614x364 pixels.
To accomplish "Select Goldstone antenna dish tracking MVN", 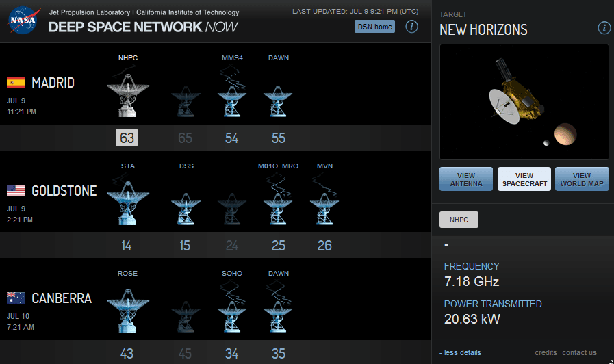I will coord(324,209).
